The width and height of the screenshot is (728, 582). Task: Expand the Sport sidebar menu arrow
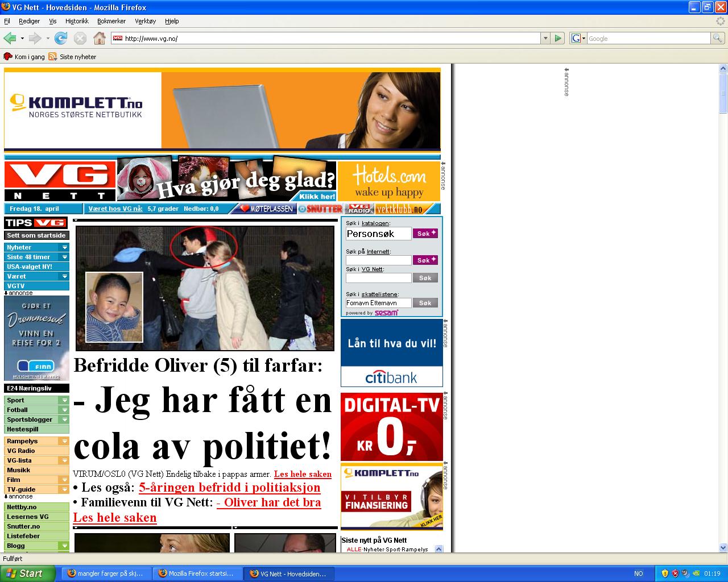point(65,400)
